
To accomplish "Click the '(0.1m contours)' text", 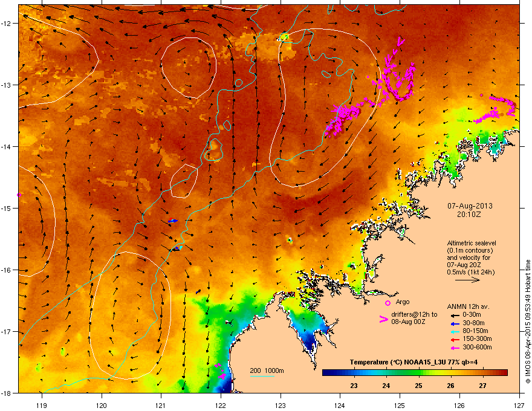I will tap(470, 250).
